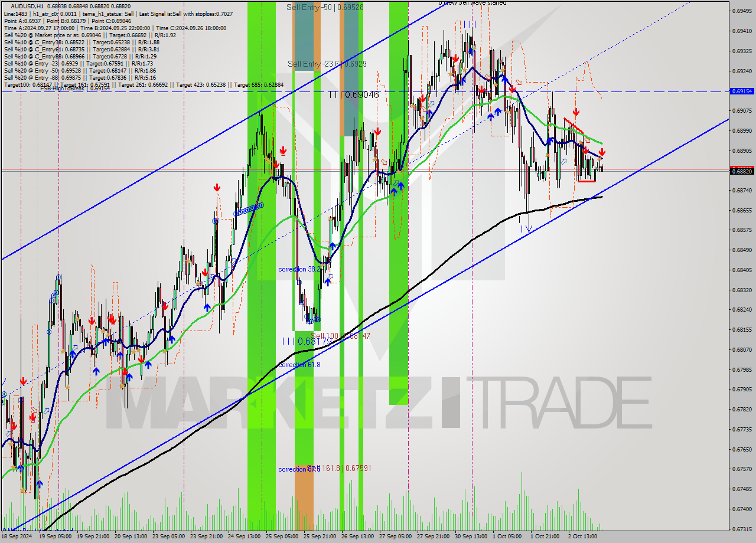
Task: Click the '25 Sep 21:00' time label
Action: click(x=319, y=537)
